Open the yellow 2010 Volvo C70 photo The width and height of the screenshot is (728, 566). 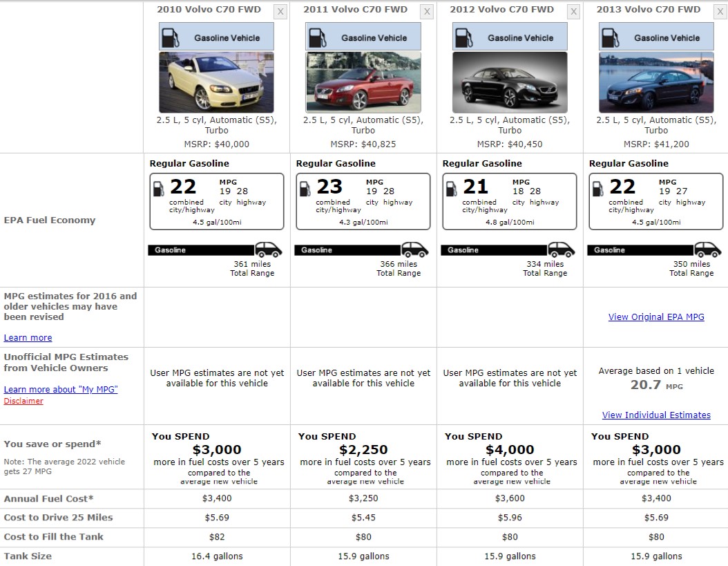[x=216, y=82]
